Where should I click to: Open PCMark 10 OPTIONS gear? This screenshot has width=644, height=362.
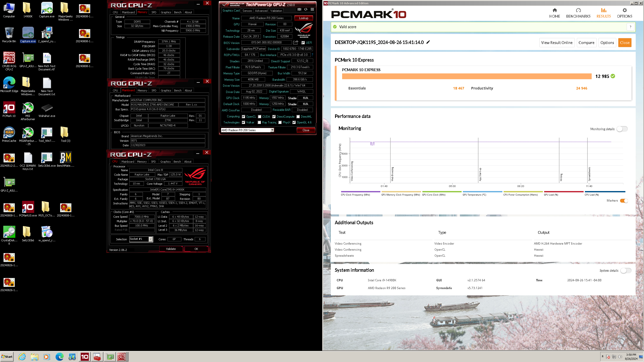coord(624,13)
